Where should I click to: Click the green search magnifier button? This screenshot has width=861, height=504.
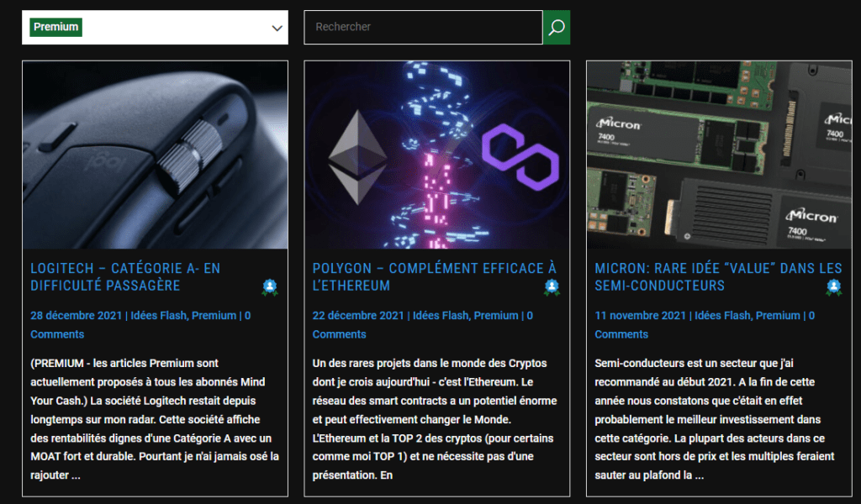[557, 27]
